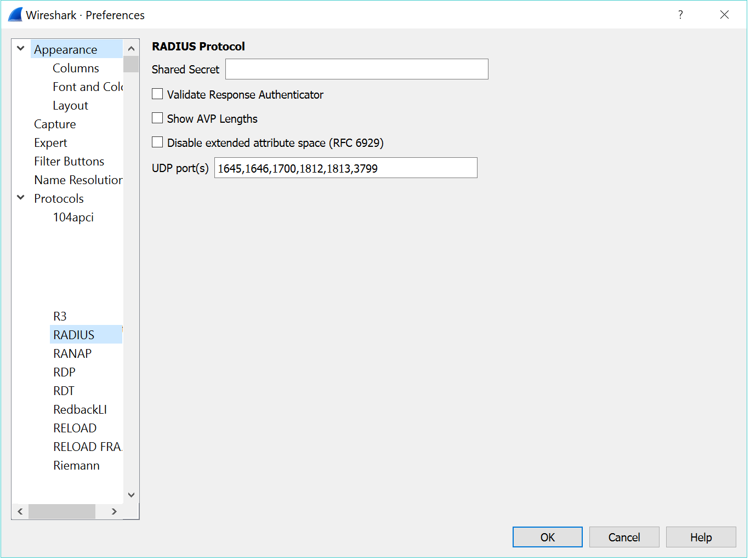Select the Columns preferences item

(x=76, y=68)
